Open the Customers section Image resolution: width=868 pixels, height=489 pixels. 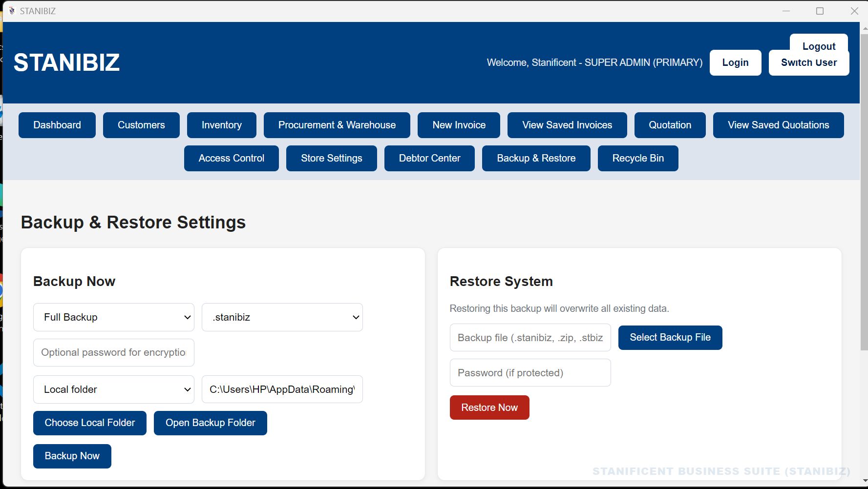pos(141,125)
